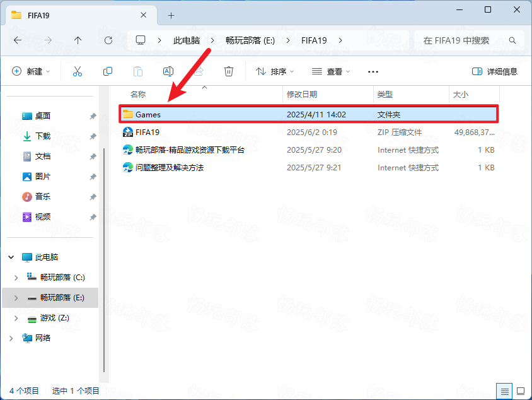Image resolution: width=532 pixels, height=400 pixels.
Task: Open the 查看 view dropdown
Action: coord(331,71)
